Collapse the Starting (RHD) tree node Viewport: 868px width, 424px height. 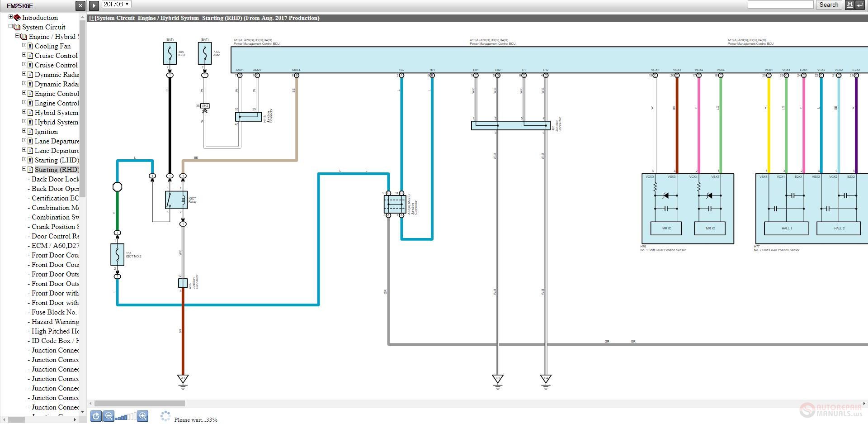(x=24, y=169)
